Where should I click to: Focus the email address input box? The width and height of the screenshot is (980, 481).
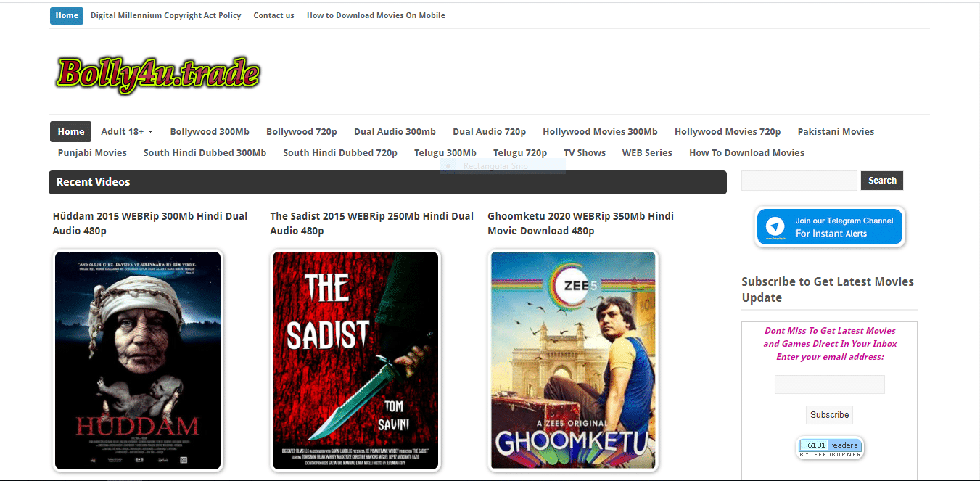[829, 385]
